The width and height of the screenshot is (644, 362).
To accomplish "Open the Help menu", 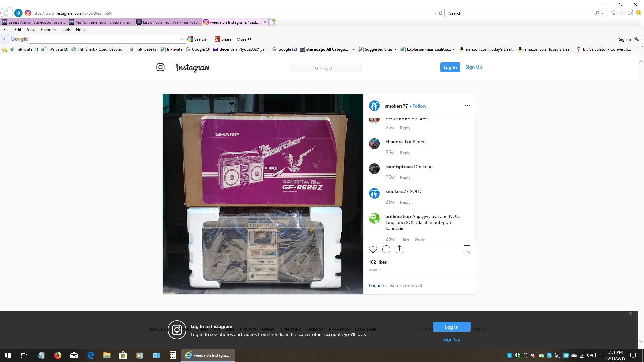I will click(x=80, y=30).
